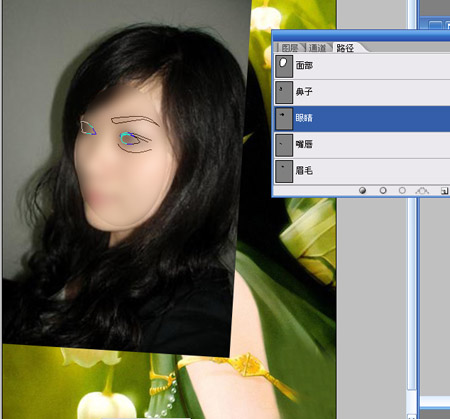450x419 pixels.
Task: Make work path from selection icon
Action: tap(422, 191)
